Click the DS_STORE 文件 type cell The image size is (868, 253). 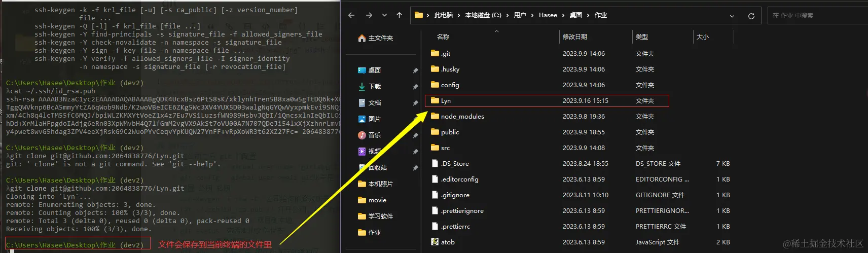tap(658, 164)
